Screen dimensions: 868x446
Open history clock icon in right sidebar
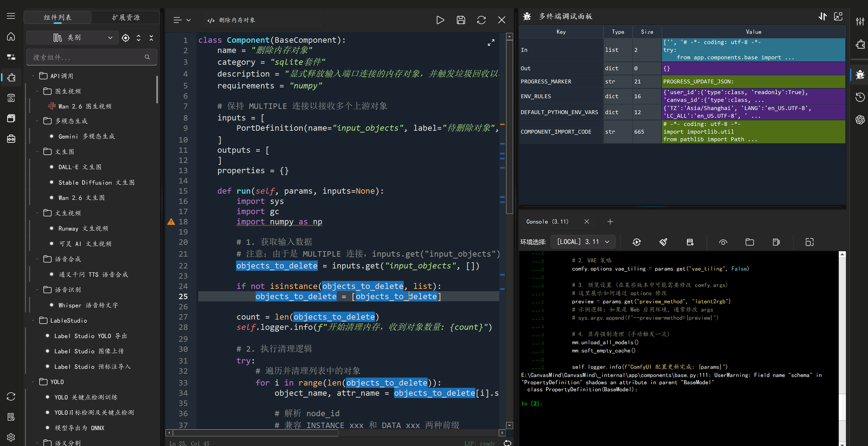[860, 97]
